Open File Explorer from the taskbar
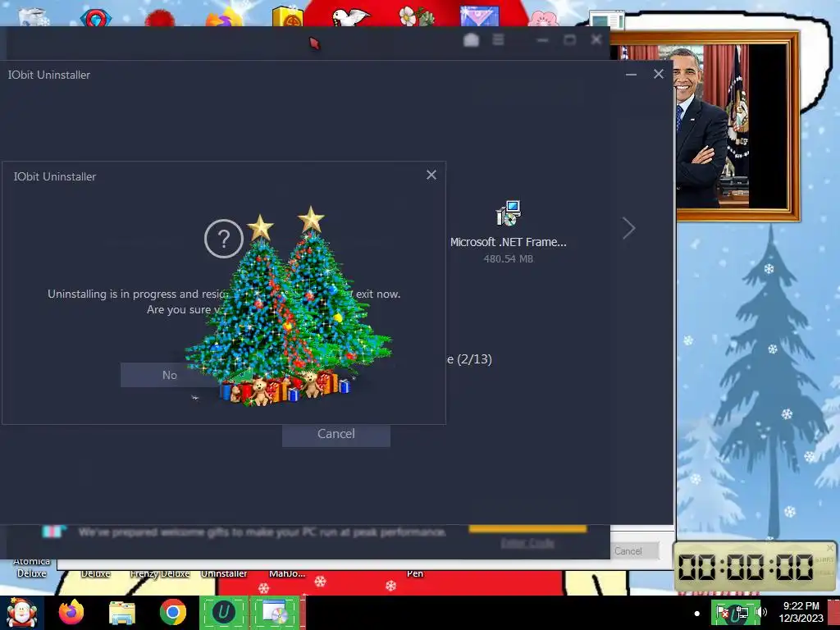 pos(122,613)
